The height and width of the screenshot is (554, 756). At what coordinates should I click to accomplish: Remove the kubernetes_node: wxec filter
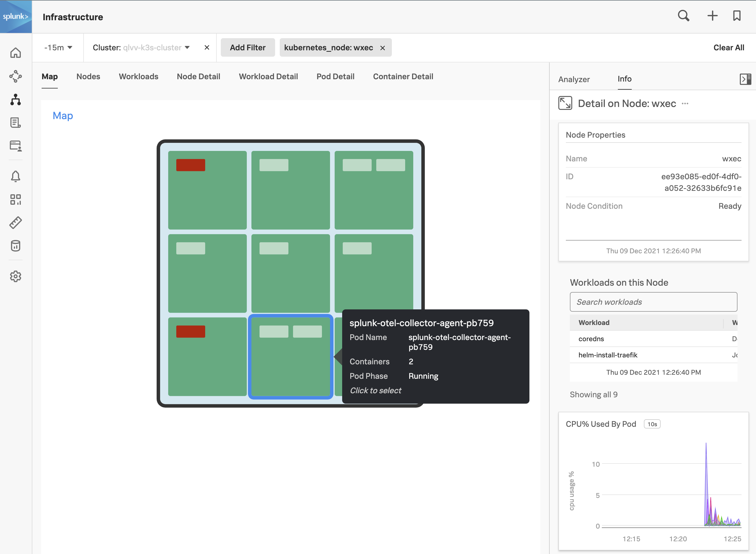pos(382,48)
